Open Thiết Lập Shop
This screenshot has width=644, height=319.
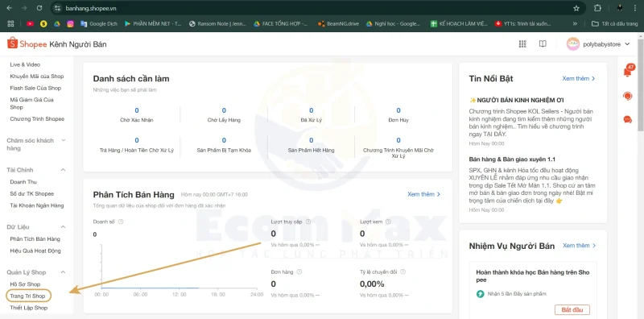[x=29, y=308]
